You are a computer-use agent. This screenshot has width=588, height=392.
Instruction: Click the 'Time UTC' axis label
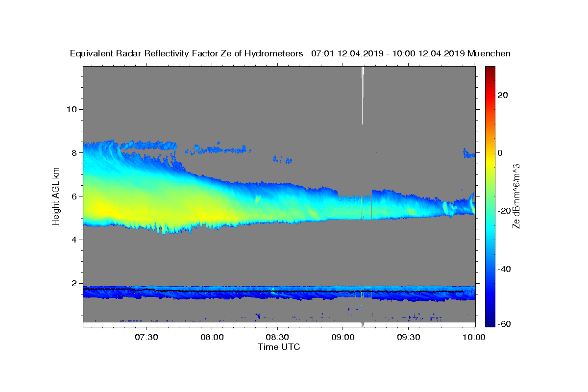(279, 347)
